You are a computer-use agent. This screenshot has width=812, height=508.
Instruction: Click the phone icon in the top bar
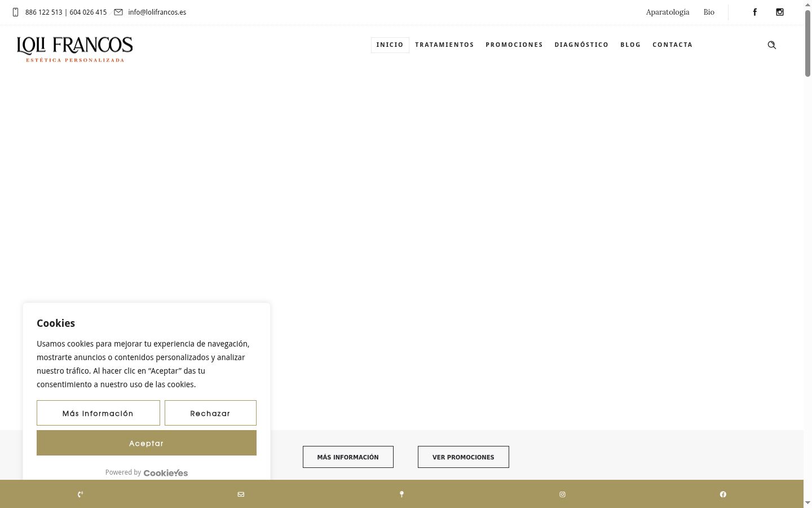15,12
